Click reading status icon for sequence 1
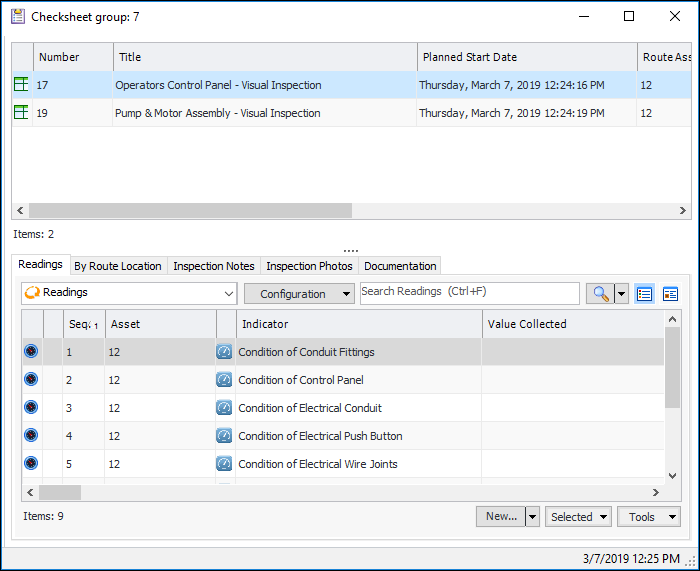 point(31,352)
